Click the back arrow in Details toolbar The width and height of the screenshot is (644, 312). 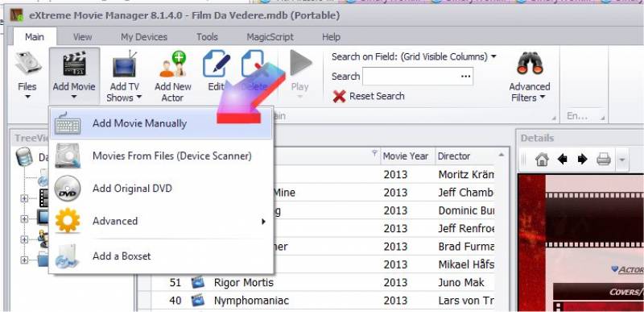[562, 159]
